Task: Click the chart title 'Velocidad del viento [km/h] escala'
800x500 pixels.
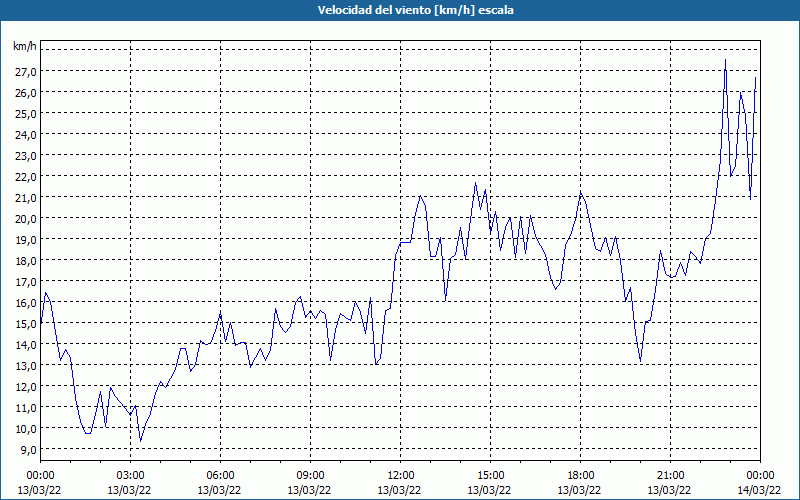Action: point(415,10)
